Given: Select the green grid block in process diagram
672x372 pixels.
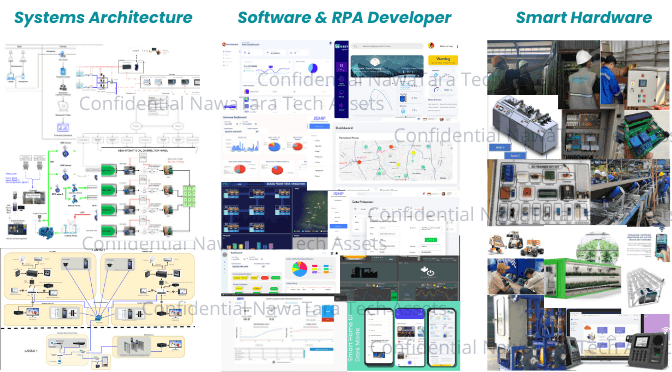Looking at the screenshot, I should point(189,196).
